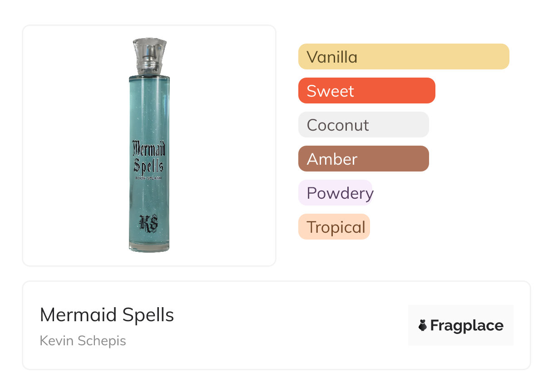Screen dimensions: 553x392
Task: Click the Fragplace wordmark text
Action: coord(466,325)
